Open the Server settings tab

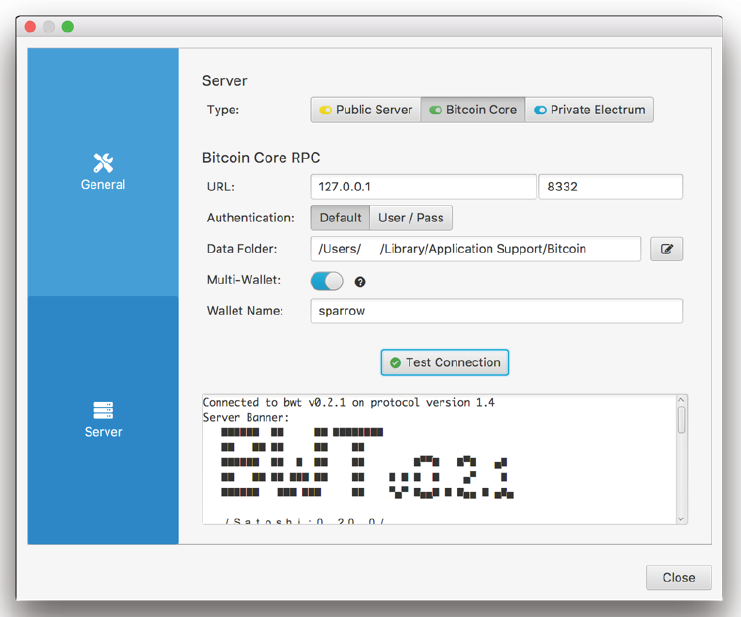click(x=103, y=420)
